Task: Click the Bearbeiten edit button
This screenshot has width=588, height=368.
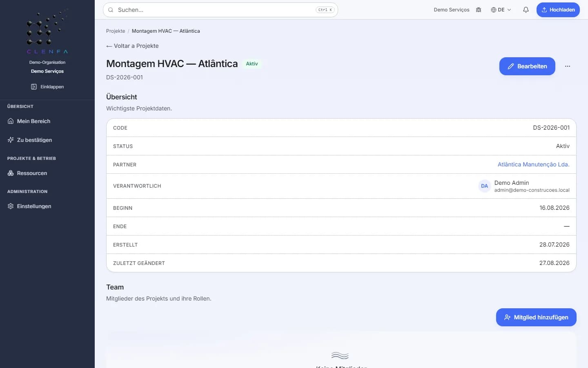Action: pos(527,66)
